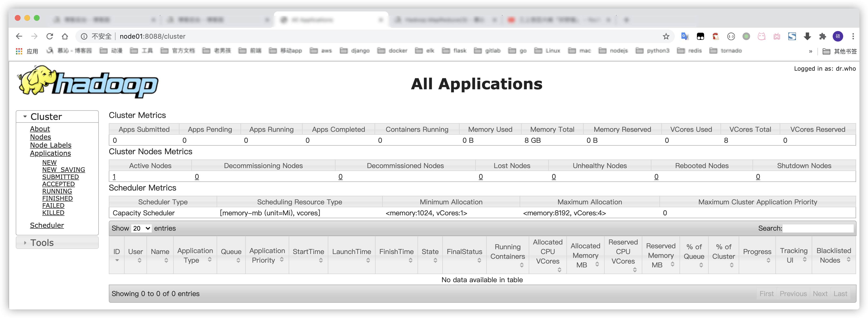Bookmark page with star icon
Image resolution: width=868 pixels, height=318 pixels.
(666, 37)
